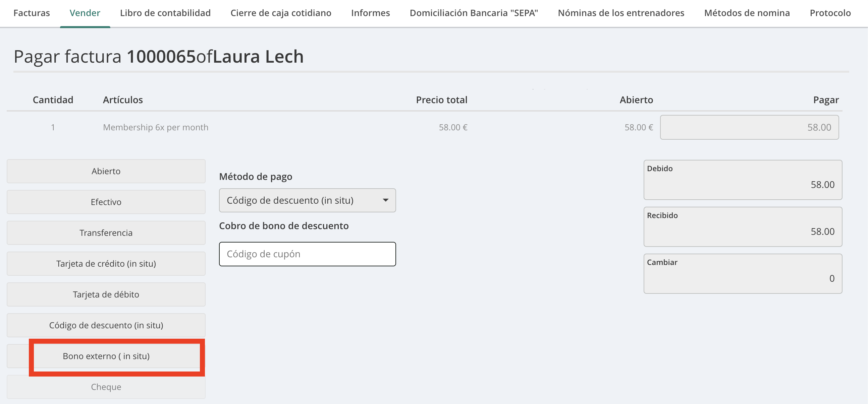Select Efectivo as payment method

106,202
